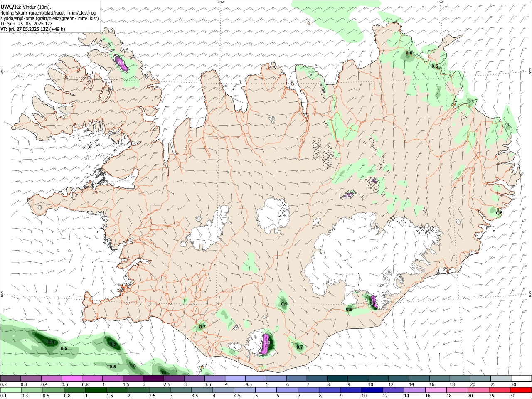The width and height of the screenshot is (532, 399).
Task: Select the light pink swatch starting at 16 in rain row
Action: (x=436, y=390)
